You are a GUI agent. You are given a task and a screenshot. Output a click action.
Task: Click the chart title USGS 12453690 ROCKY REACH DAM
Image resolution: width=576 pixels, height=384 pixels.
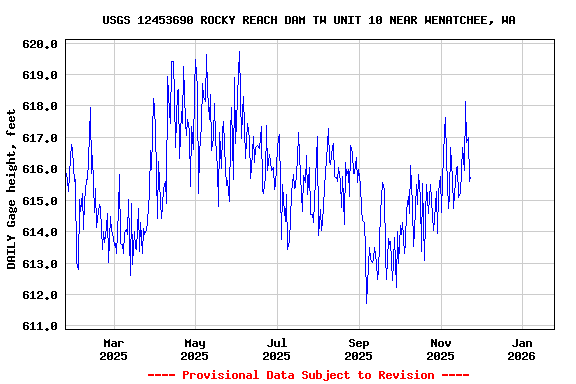coord(309,20)
